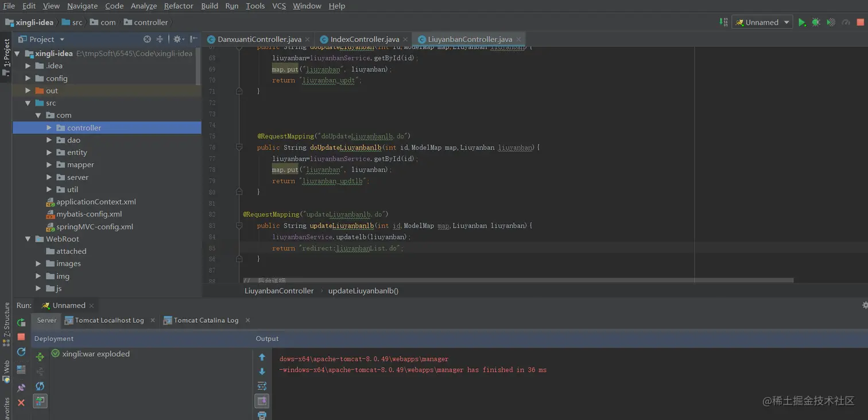The width and height of the screenshot is (868, 420).
Task: Toggle soft-wrap in Output console
Action: (262, 386)
